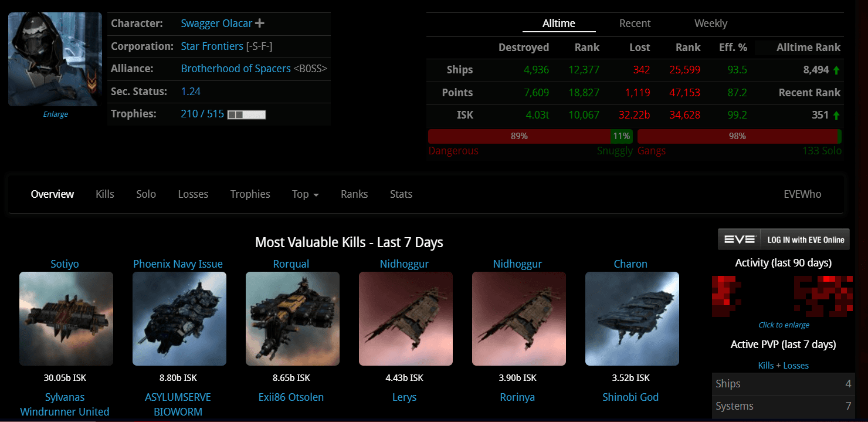Screen dimensions: 868x422
Task: Open Exii86 Otsolen victim link
Action: pos(291,397)
